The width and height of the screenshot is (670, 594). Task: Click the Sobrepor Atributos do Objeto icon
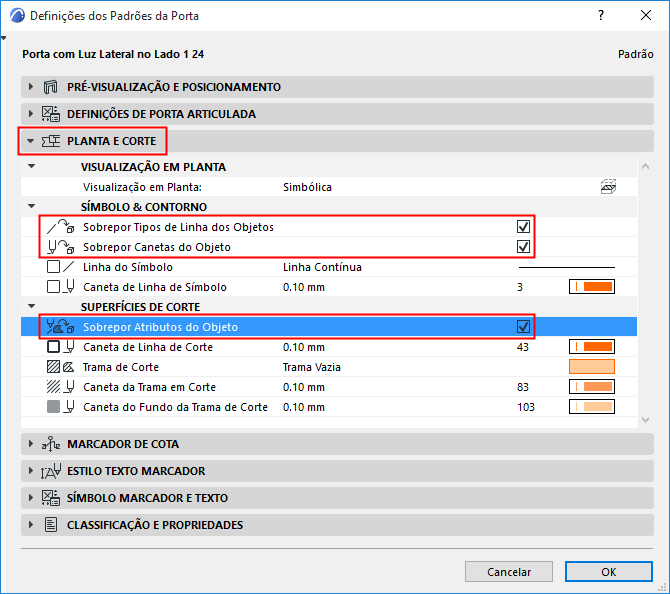pyautogui.click(x=60, y=327)
